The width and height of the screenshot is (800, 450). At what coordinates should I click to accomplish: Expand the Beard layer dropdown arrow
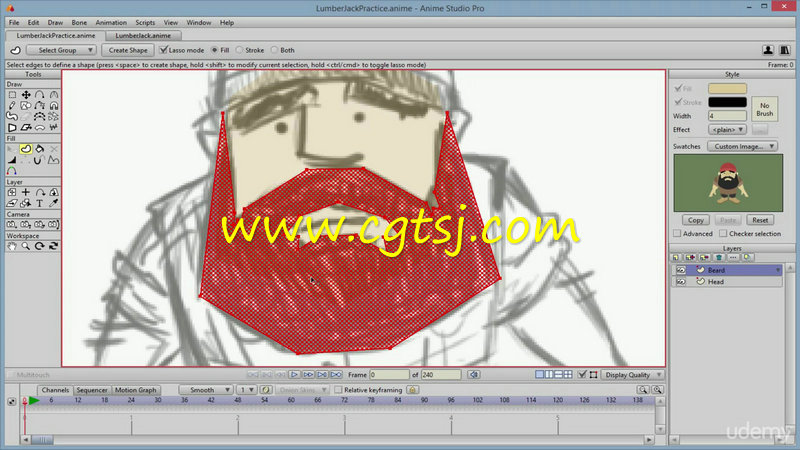778,270
